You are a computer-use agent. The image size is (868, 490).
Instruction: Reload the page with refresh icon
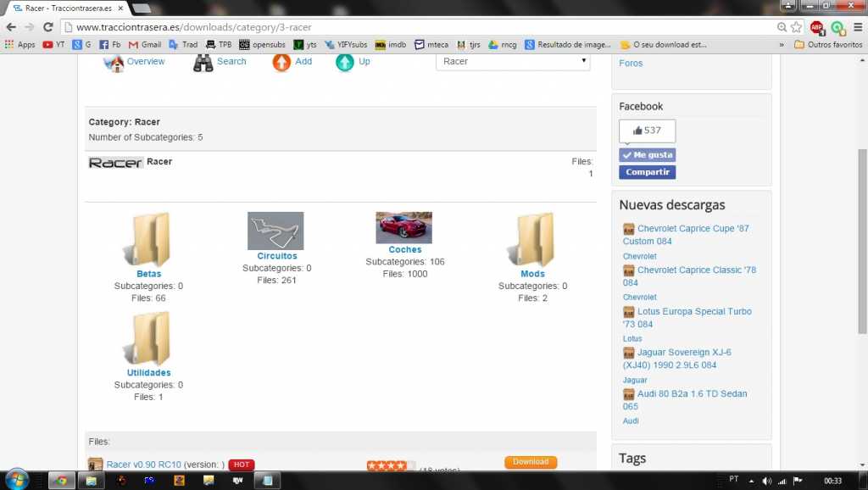pyautogui.click(x=48, y=27)
